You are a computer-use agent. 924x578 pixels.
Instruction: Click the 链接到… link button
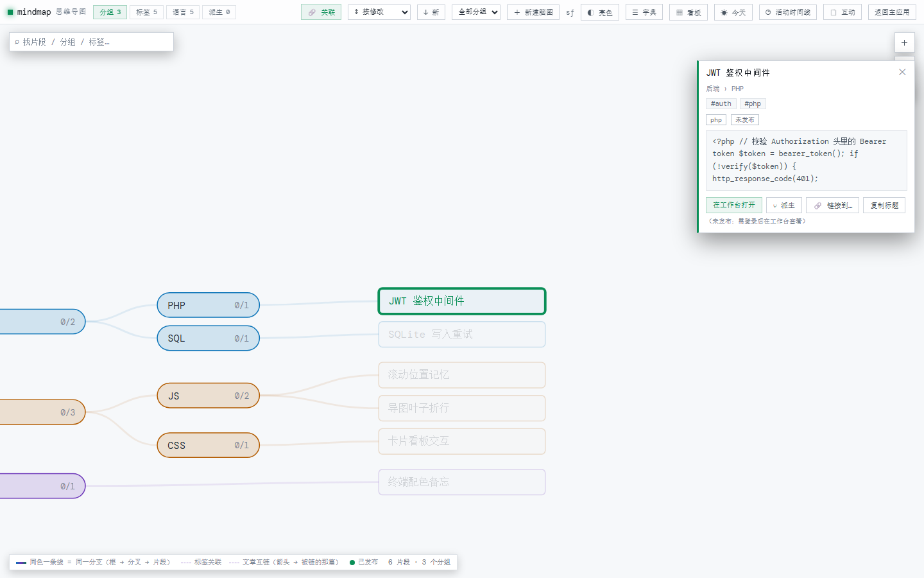832,206
